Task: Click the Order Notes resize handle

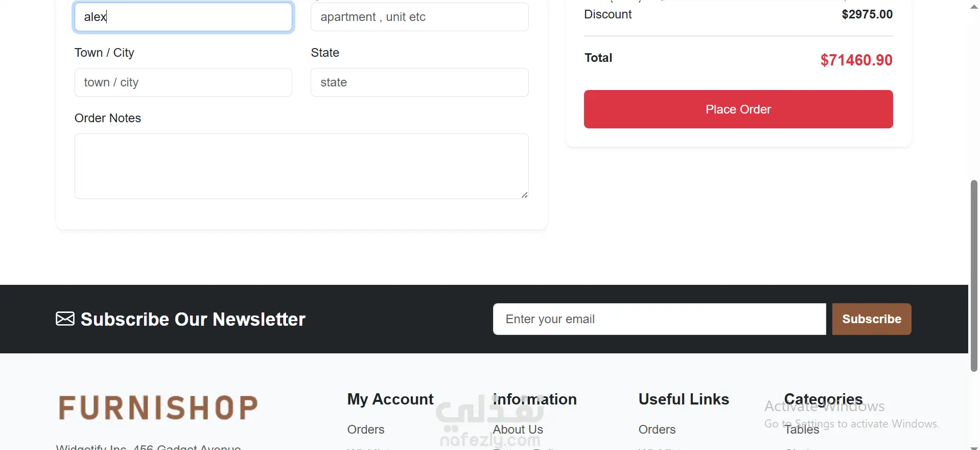Action: point(524,195)
